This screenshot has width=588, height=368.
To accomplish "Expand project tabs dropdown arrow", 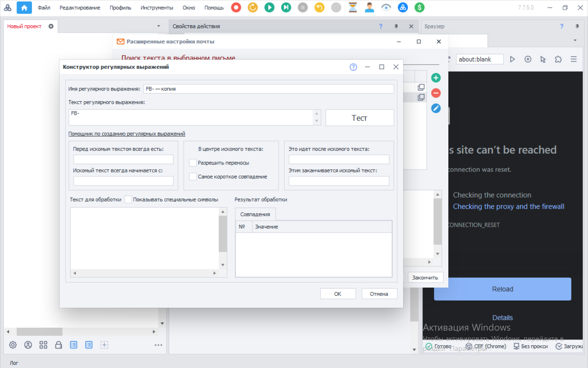I will 158,26.
